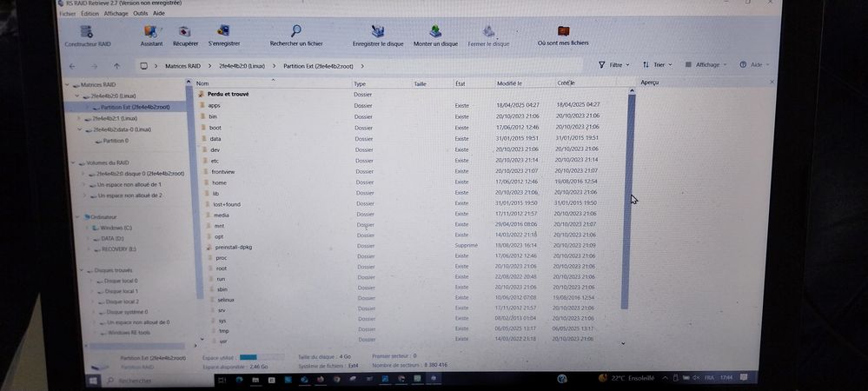Open the Edition menu
Viewport: 868px width, 391px height.
point(89,14)
